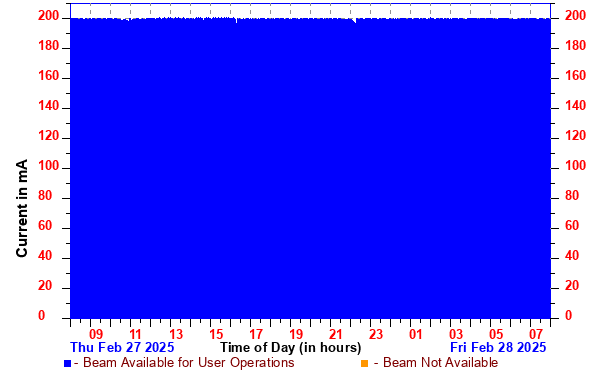This screenshot has width=600, height=373.
Task: Click the 'Time of Day (in hours)' axis title
Action: [x=290, y=347]
